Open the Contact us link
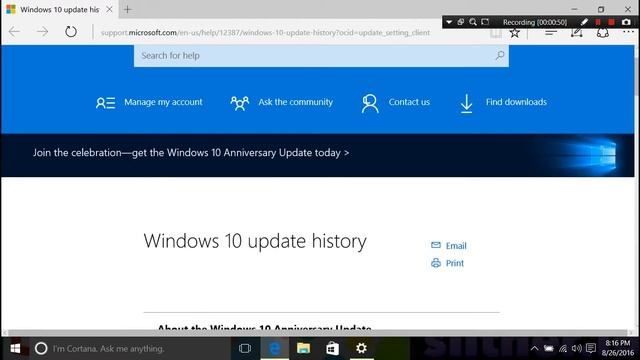This screenshot has height=360, width=640. [409, 102]
